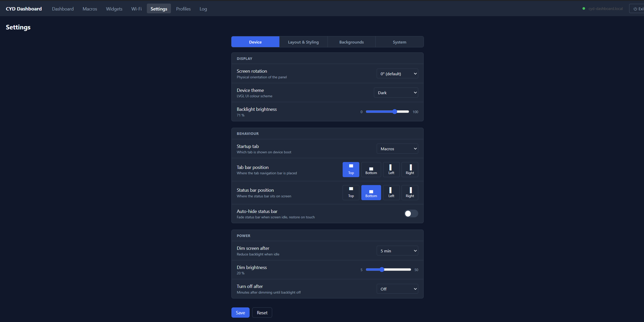This screenshot has height=322, width=644.
Task: Open the Dashboard page in navigation
Action: coord(63,9)
